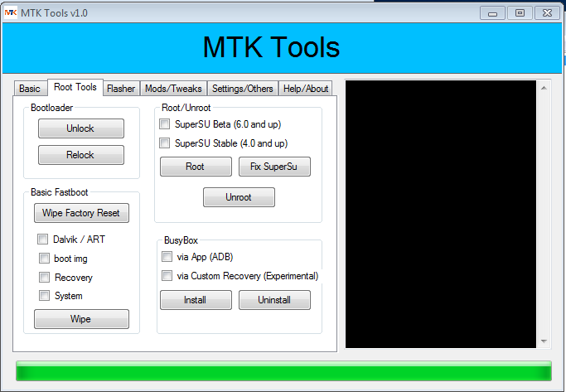Open the Mods/Tweaks tab
The width and height of the screenshot is (566, 392).
(x=173, y=89)
